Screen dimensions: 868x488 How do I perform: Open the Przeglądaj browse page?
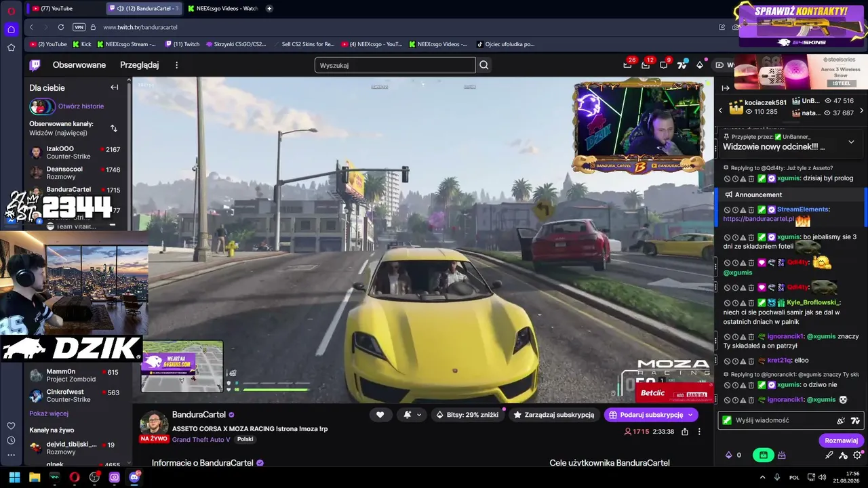(139, 65)
